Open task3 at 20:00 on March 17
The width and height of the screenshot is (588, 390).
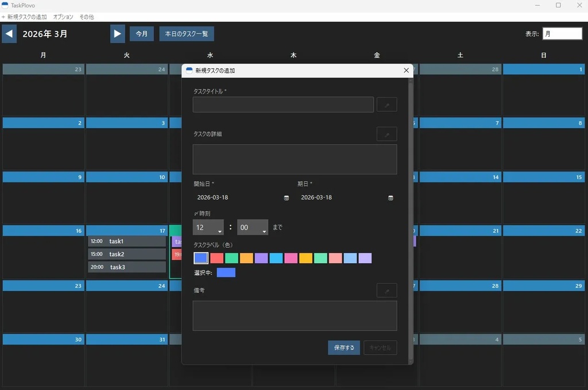[127, 267]
